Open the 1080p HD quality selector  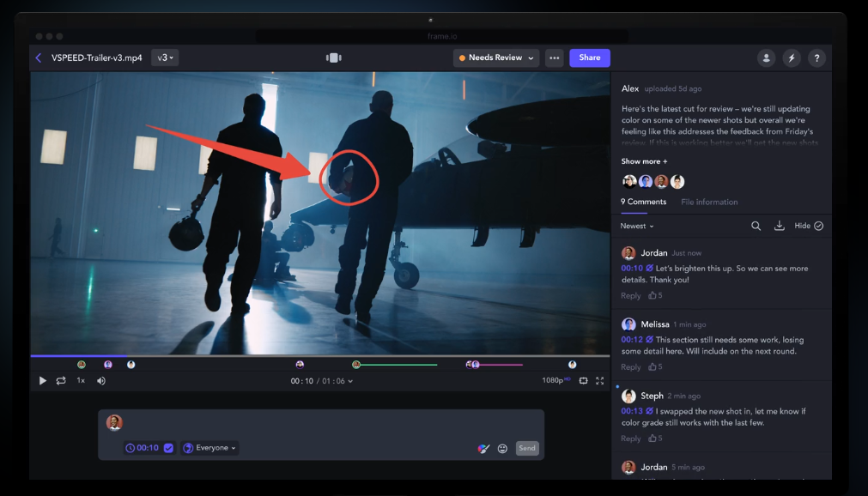pos(555,380)
